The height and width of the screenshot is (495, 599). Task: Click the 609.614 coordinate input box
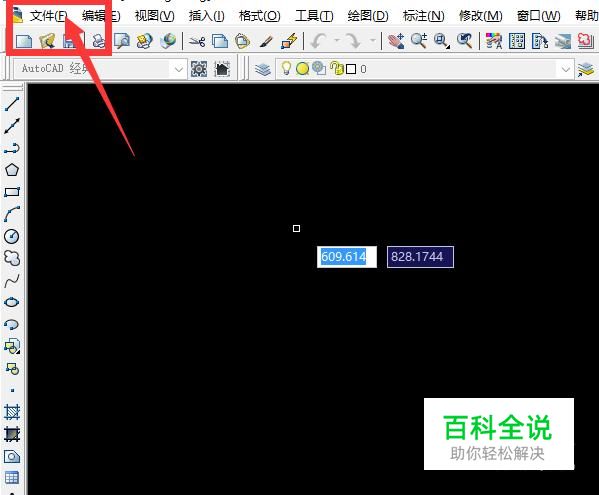(x=347, y=257)
